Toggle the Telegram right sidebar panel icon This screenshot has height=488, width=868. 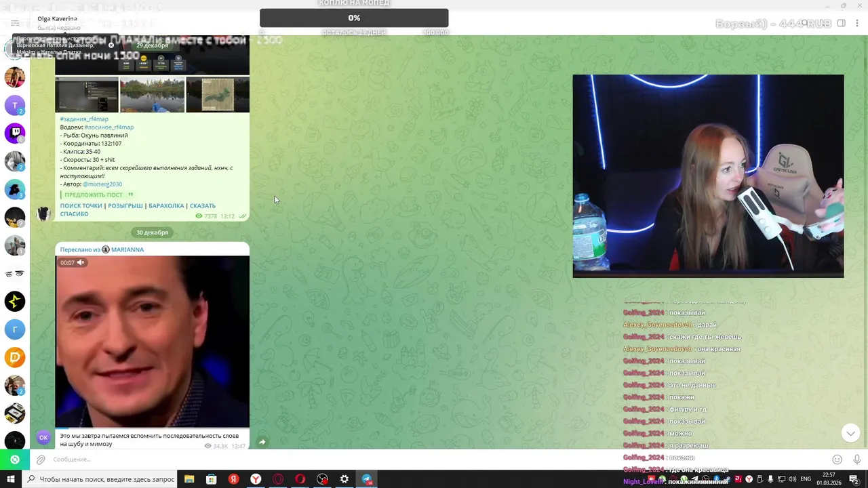point(841,23)
